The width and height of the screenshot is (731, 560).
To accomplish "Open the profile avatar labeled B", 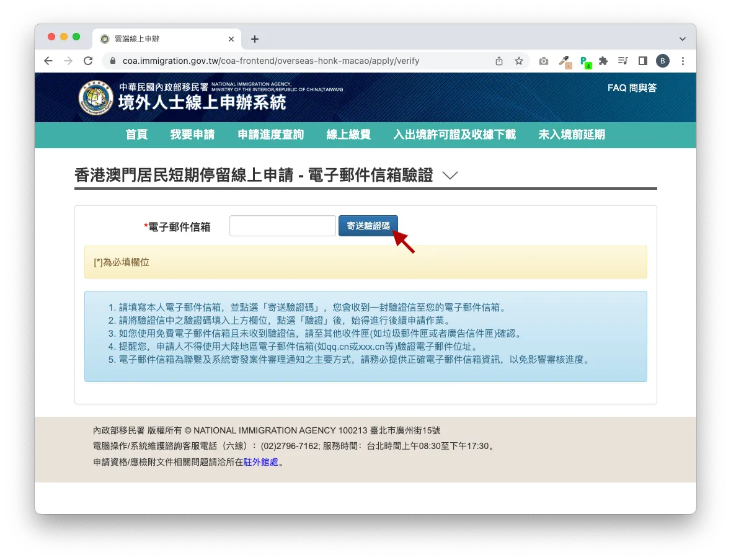I will 662,61.
